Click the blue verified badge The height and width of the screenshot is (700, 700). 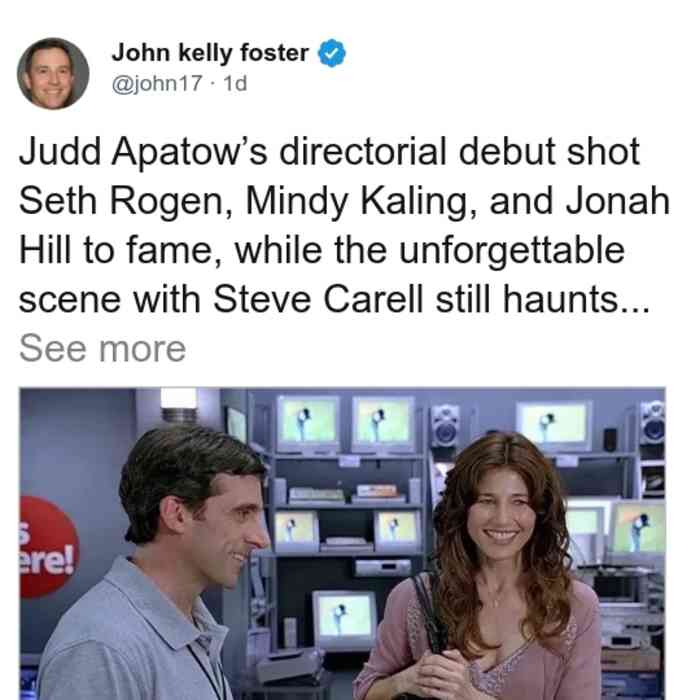(332, 53)
